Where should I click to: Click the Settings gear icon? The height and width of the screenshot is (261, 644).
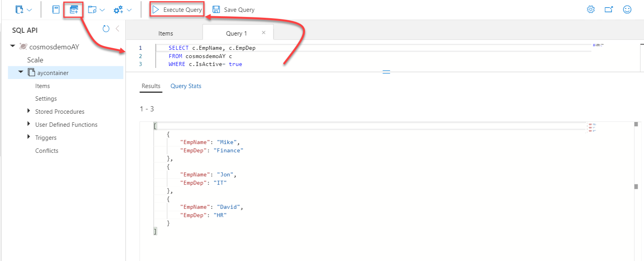(x=591, y=9)
